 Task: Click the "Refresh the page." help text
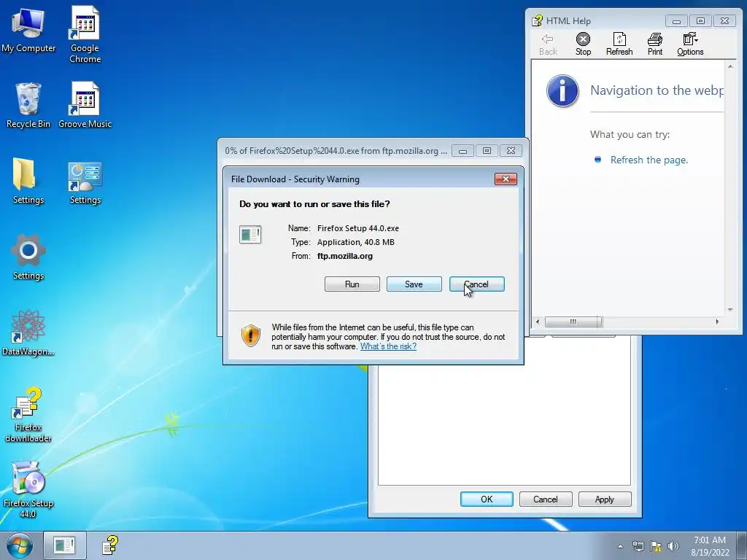click(x=649, y=160)
